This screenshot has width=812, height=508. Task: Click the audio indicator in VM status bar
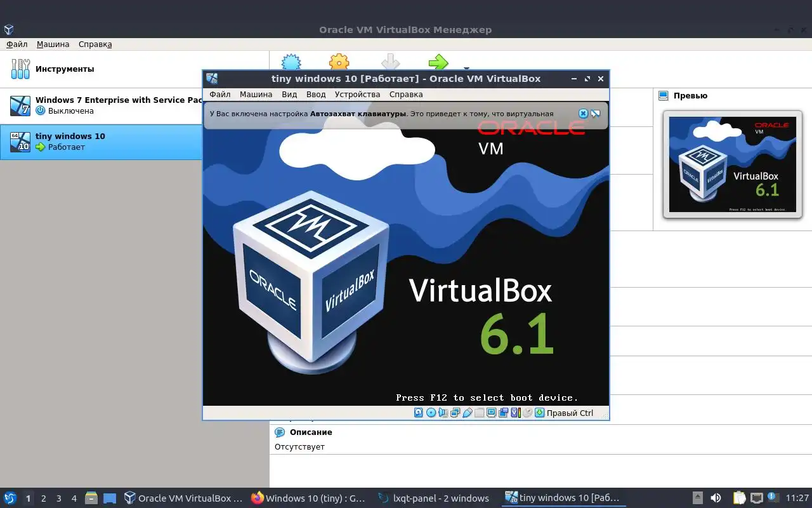point(443,413)
